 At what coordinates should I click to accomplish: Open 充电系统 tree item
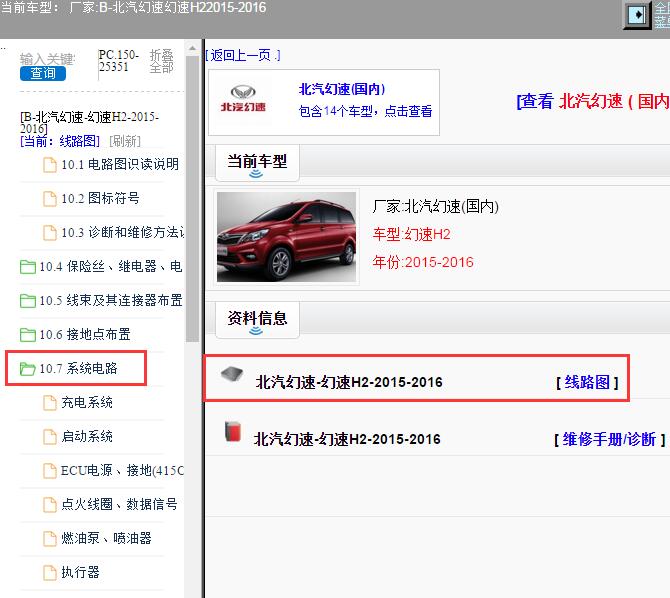(x=87, y=402)
